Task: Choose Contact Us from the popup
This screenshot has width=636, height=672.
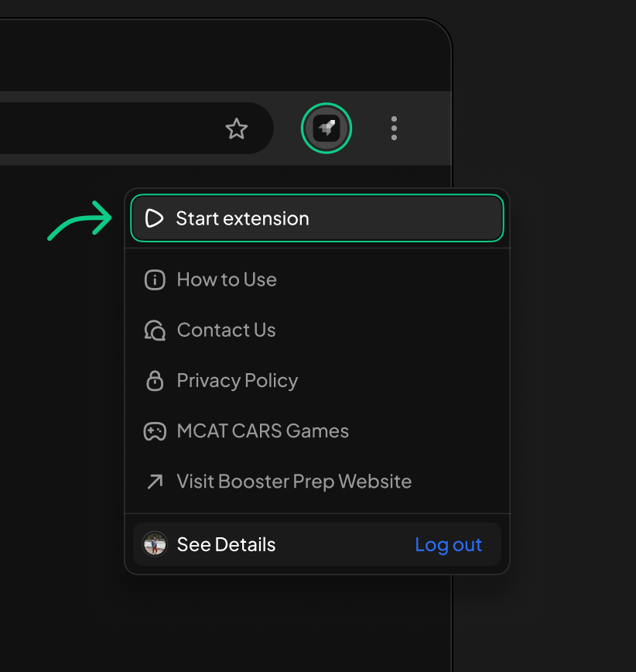Action: (x=226, y=330)
